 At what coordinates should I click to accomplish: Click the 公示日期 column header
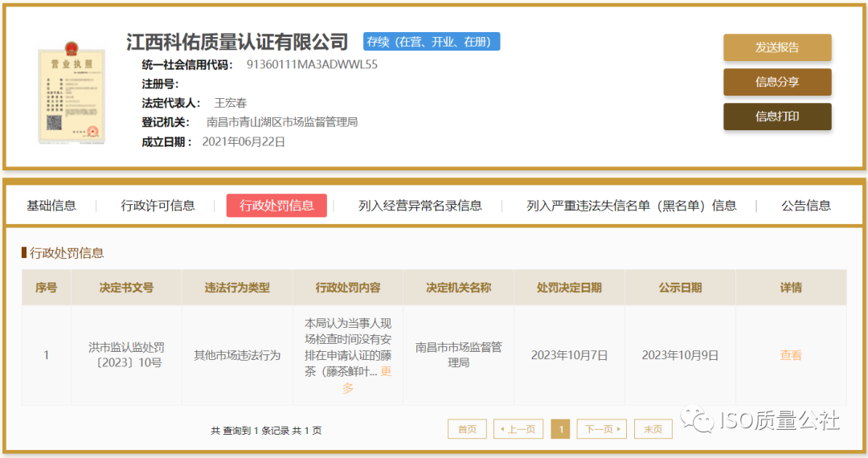(x=680, y=288)
